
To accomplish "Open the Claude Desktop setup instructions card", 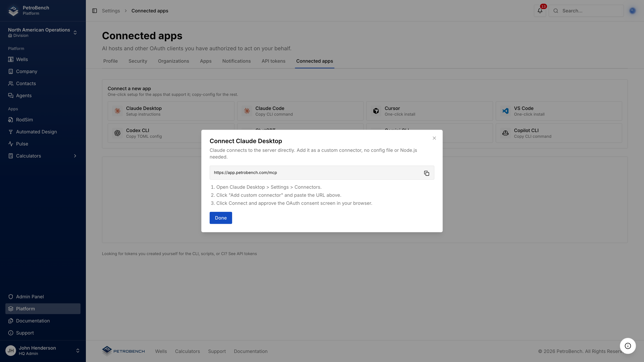I will [171, 111].
